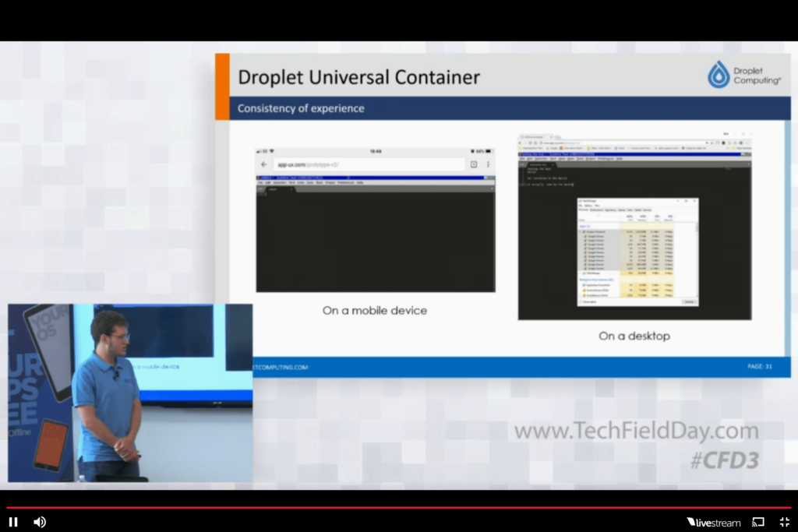
Task: Cast the video to another screen
Action: 758,522
